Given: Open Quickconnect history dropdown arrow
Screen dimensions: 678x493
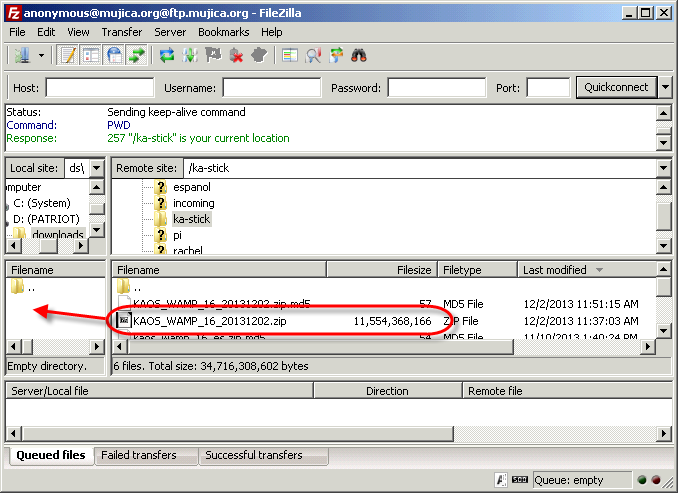Looking at the screenshot, I should [665, 87].
